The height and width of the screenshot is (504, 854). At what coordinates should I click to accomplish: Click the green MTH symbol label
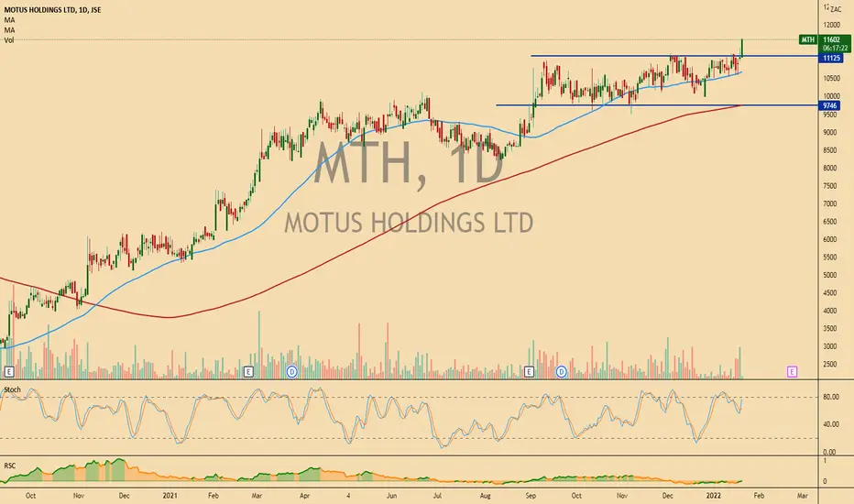point(807,39)
